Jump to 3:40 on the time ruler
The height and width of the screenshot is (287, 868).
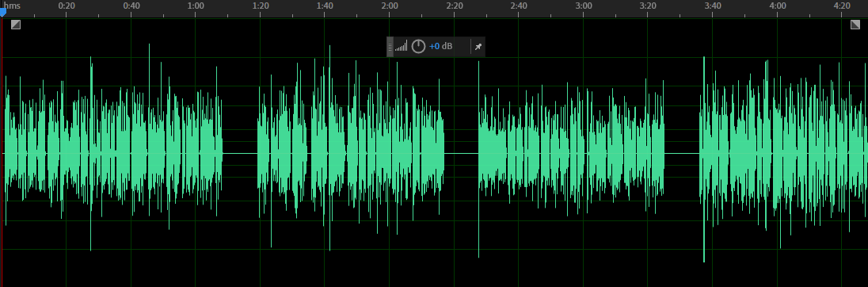click(x=713, y=6)
